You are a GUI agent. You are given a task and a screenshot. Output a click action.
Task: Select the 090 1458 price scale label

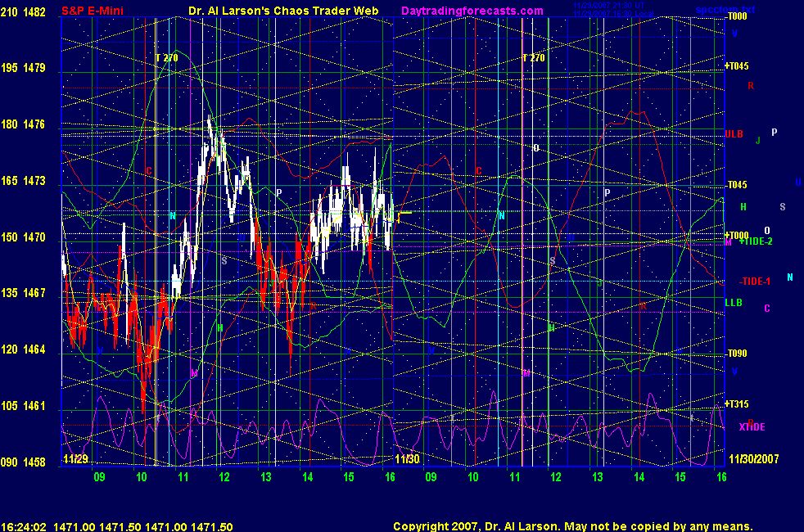23,462
